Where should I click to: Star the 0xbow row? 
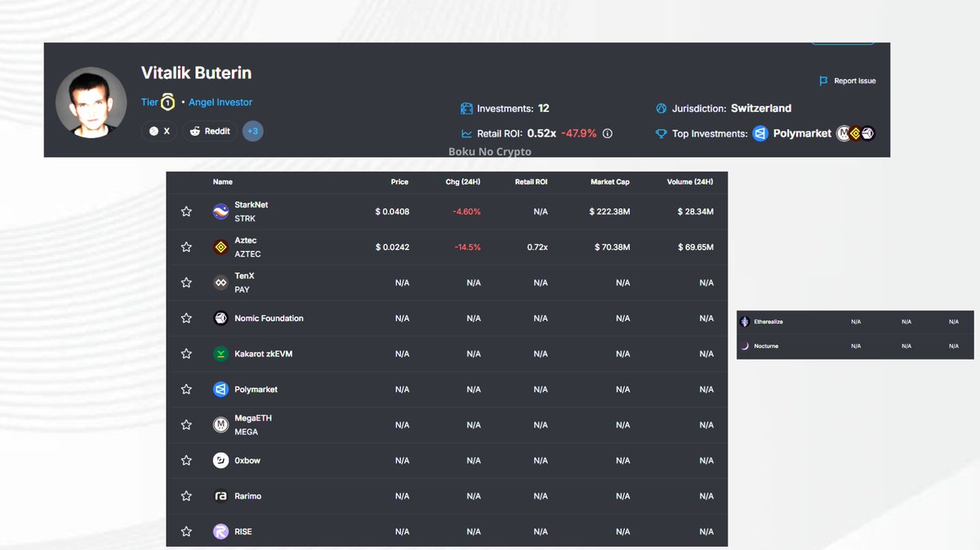[x=186, y=460]
